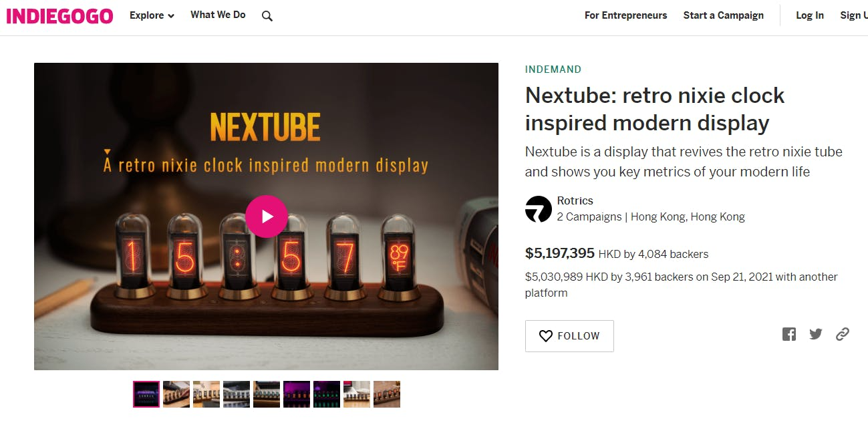Go to Indiegogo homepage via logo
868x427 pixels.
pyautogui.click(x=60, y=16)
